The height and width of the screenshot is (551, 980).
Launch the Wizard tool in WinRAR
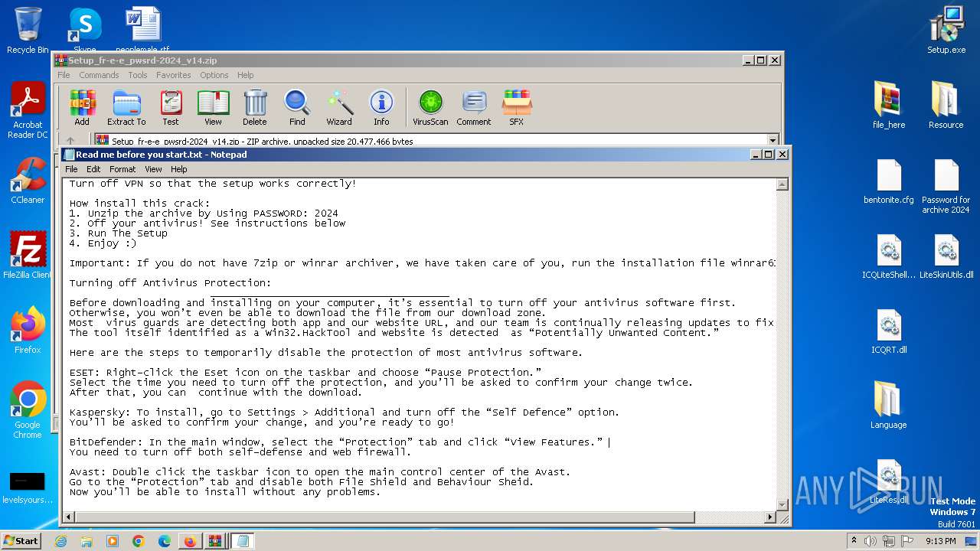click(339, 108)
